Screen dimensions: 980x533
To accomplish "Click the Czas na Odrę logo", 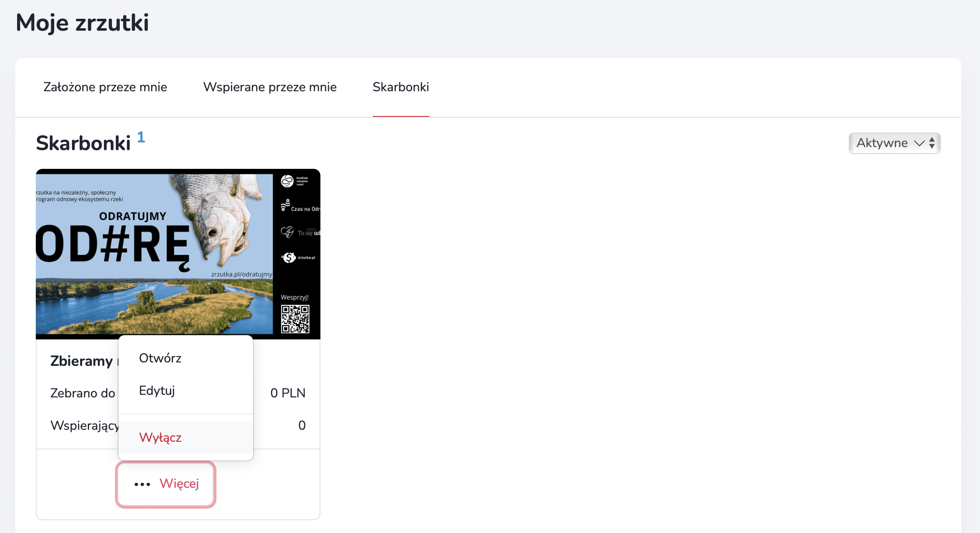I will pos(300,206).
